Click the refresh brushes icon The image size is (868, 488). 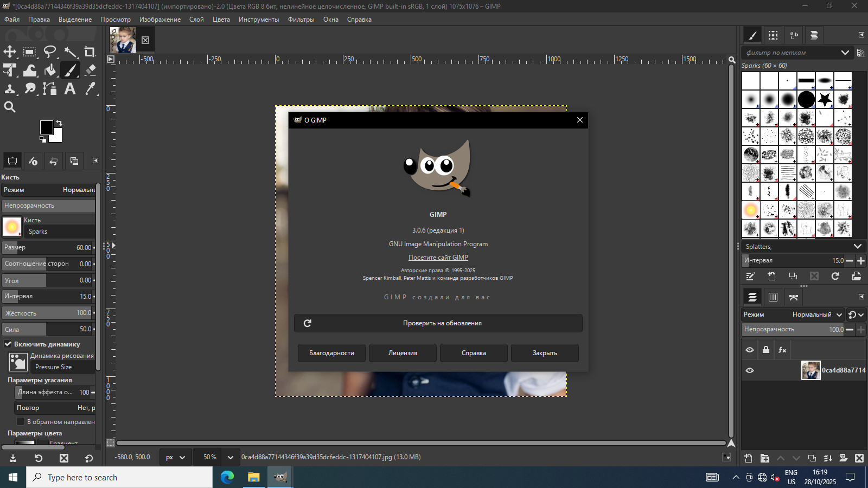coord(835,276)
